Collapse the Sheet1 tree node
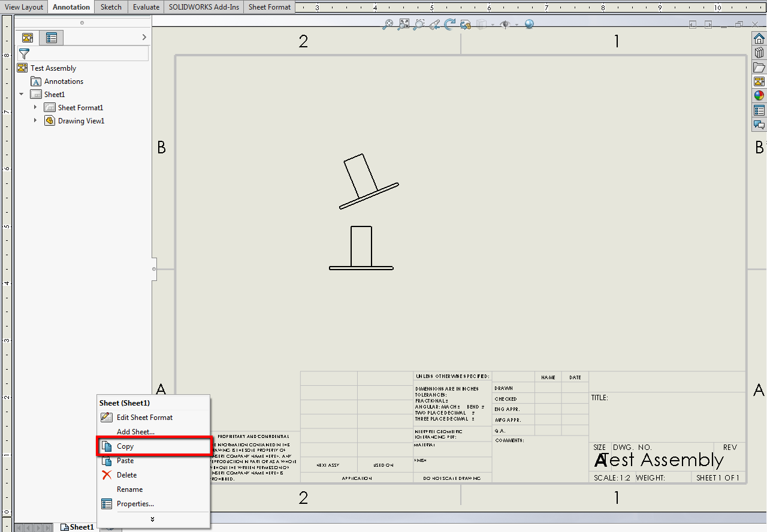The height and width of the screenshot is (532, 767). point(22,94)
